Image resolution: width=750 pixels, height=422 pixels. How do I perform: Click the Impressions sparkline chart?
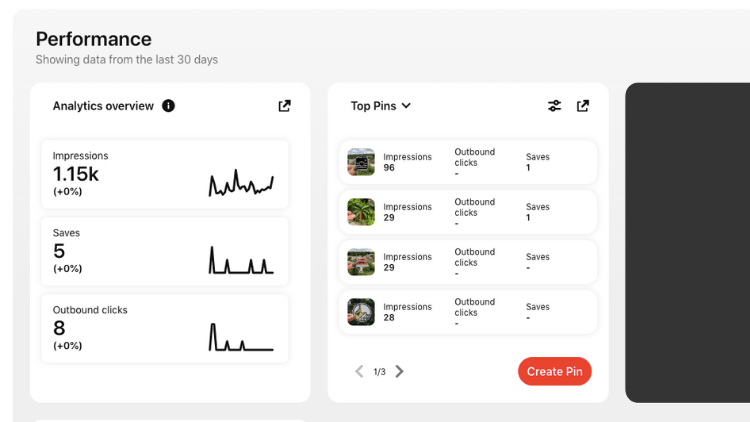(x=241, y=183)
